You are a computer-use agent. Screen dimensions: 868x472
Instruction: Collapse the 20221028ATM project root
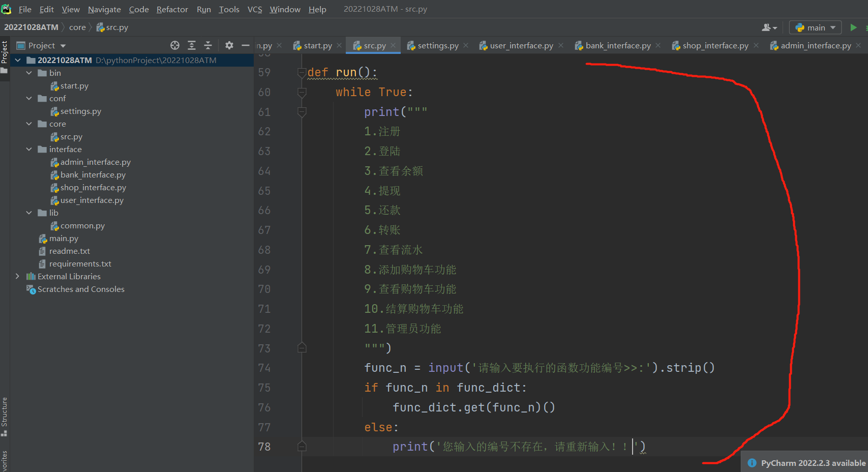18,60
